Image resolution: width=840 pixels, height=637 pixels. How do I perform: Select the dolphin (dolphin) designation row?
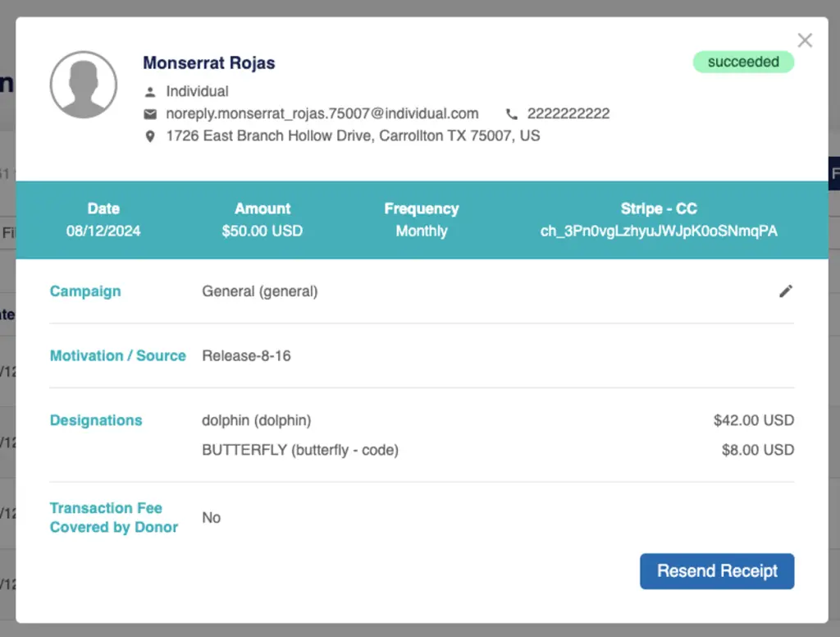coord(256,420)
